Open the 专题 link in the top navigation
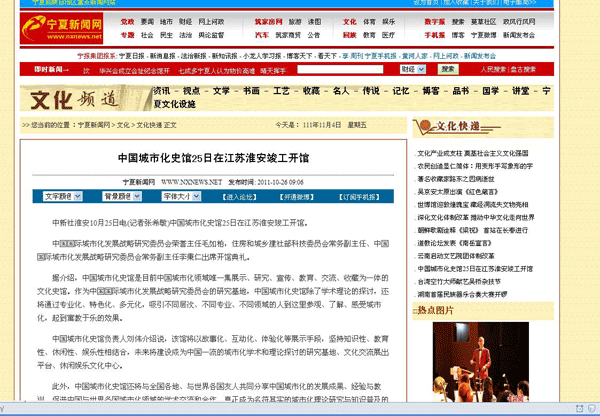Image resolution: width=600 pixels, height=416 pixels. point(127,35)
